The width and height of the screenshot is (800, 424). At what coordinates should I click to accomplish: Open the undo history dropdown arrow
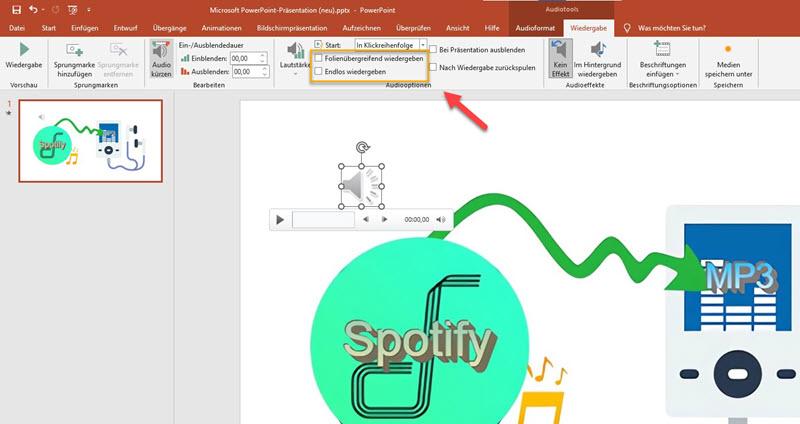(43, 10)
